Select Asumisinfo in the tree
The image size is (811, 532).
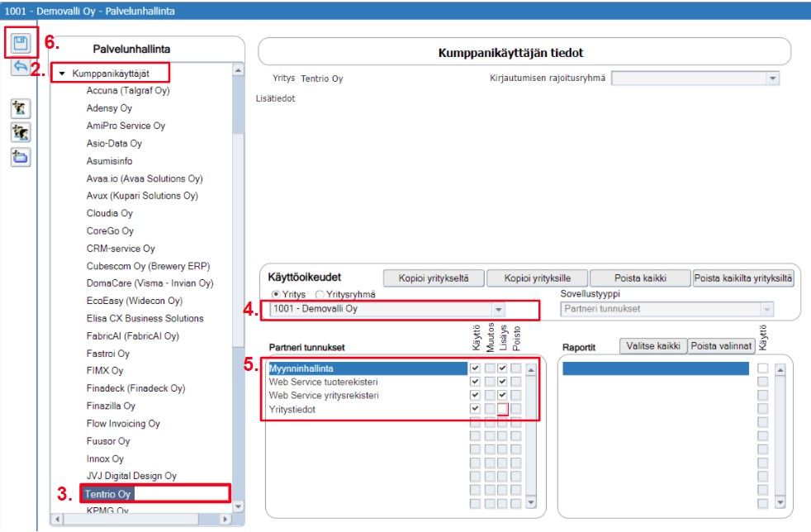pyautogui.click(x=109, y=161)
